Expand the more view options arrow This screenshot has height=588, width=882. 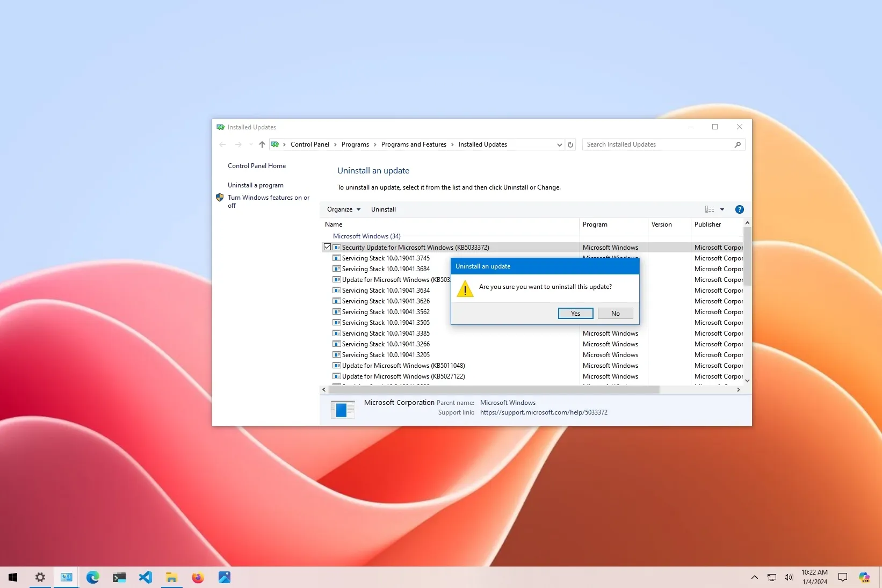coord(722,209)
